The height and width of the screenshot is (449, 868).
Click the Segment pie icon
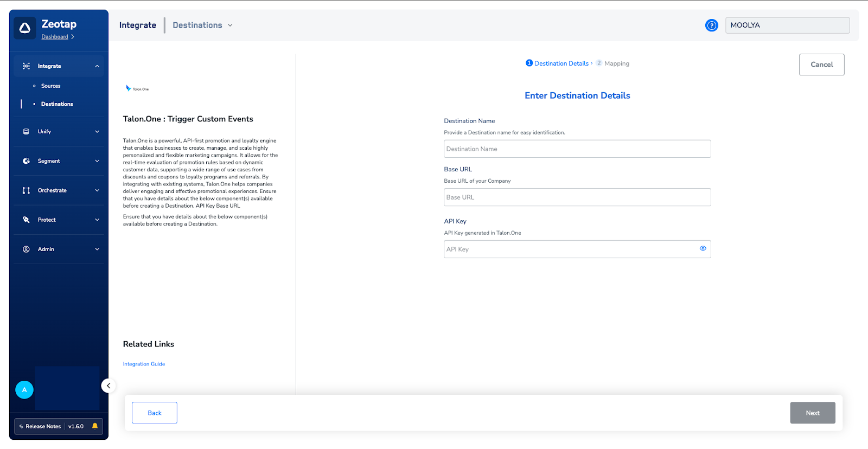[x=26, y=161]
